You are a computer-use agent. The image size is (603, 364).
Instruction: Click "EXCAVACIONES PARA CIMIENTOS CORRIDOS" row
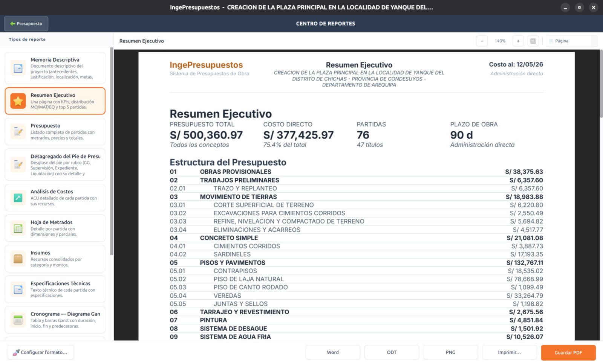click(x=357, y=213)
